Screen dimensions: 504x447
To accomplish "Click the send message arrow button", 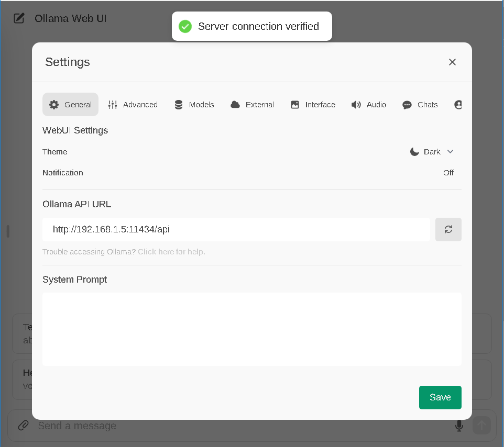I will point(481,426).
